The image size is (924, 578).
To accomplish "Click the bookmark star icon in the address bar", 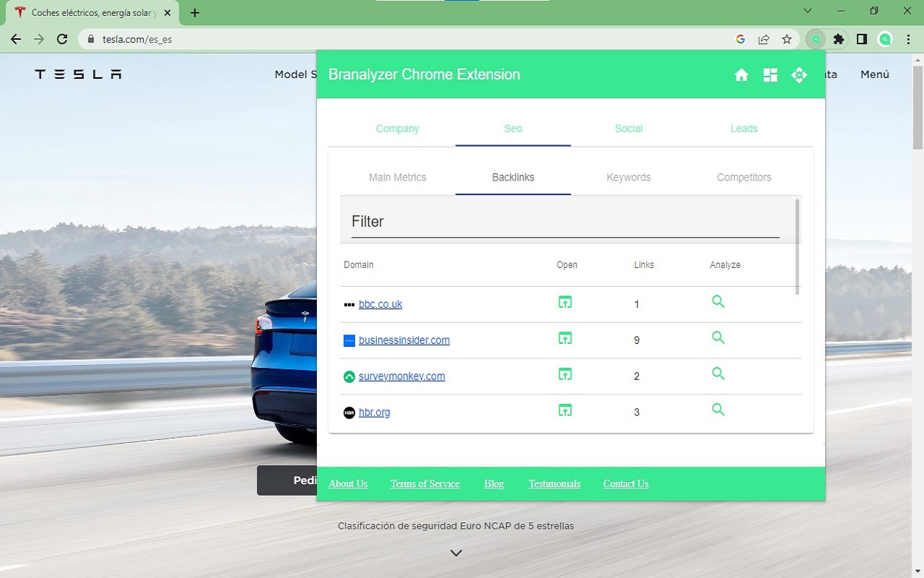I will (x=787, y=40).
